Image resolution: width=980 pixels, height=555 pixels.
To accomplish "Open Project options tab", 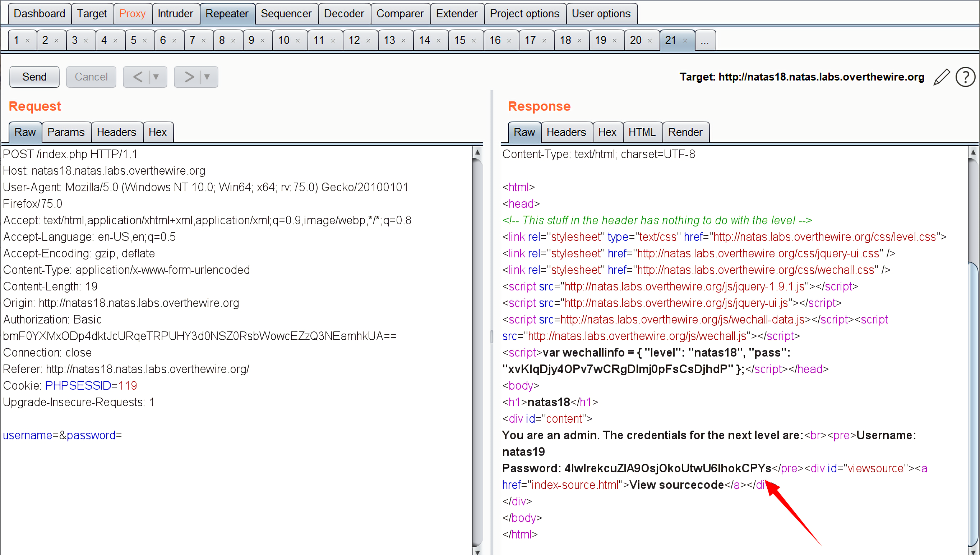I will tap(525, 14).
